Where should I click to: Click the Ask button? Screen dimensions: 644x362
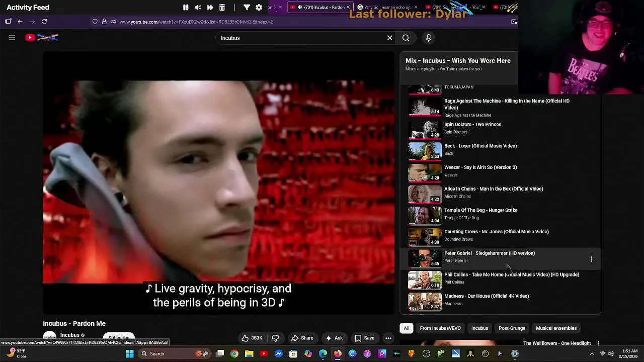(334, 338)
